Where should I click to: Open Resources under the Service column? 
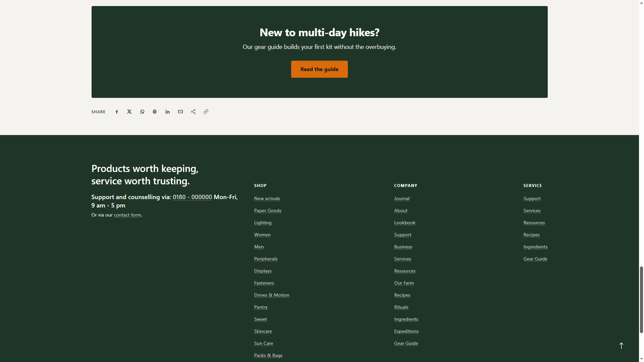point(534,223)
